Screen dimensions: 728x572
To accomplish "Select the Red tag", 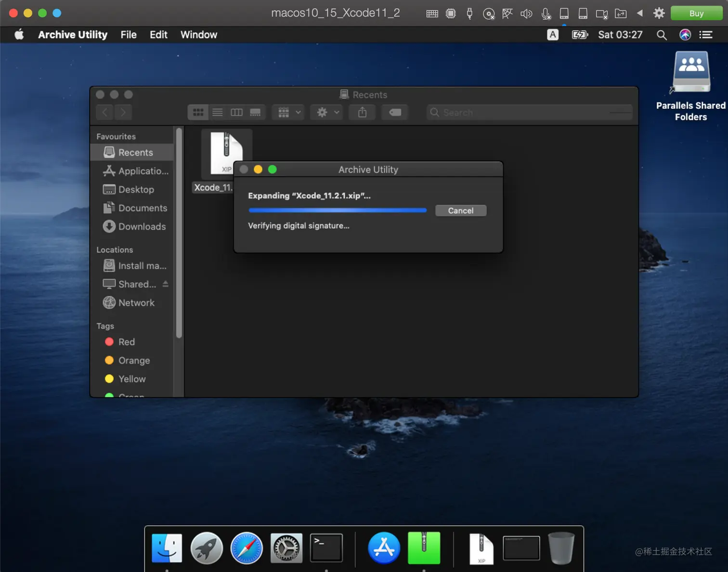I will point(132,342).
